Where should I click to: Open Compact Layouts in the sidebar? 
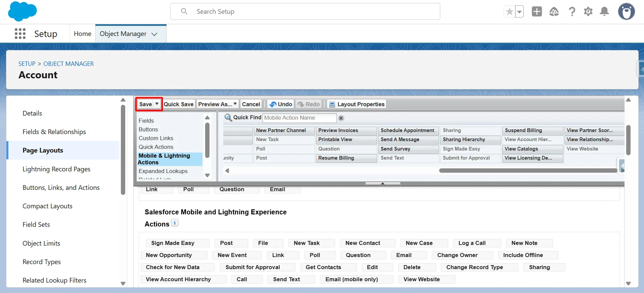pos(47,206)
